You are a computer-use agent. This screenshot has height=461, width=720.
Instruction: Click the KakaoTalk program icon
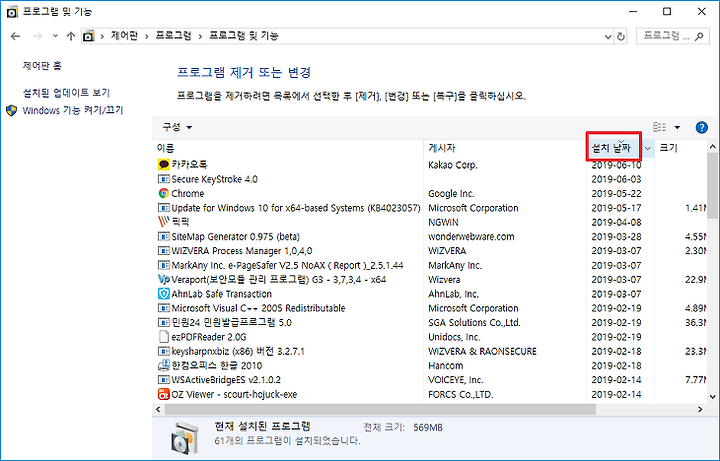163,164
